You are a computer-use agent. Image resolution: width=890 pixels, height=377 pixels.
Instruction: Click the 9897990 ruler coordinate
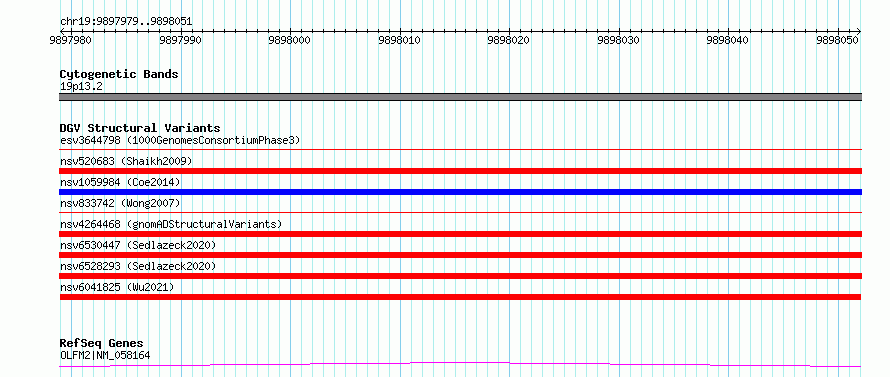pos(180,40)
